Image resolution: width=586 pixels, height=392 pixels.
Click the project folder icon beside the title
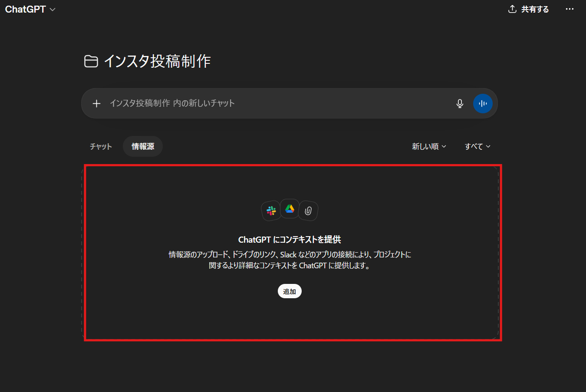91,61
